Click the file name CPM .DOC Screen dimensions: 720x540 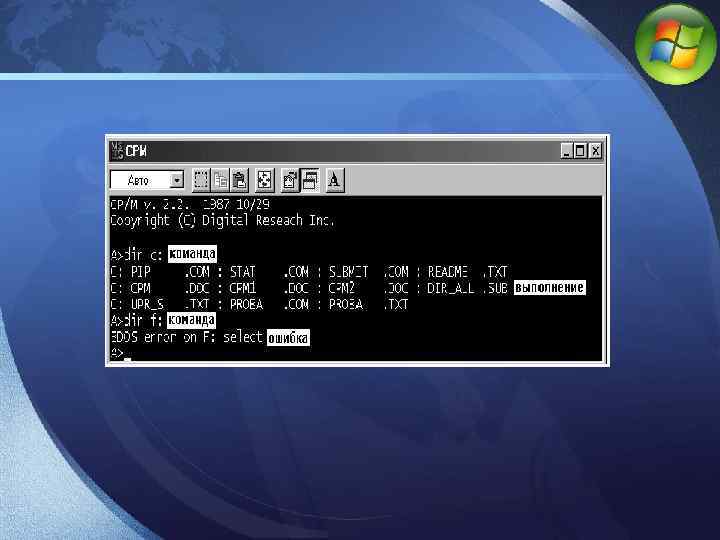(x=170, y=288)
